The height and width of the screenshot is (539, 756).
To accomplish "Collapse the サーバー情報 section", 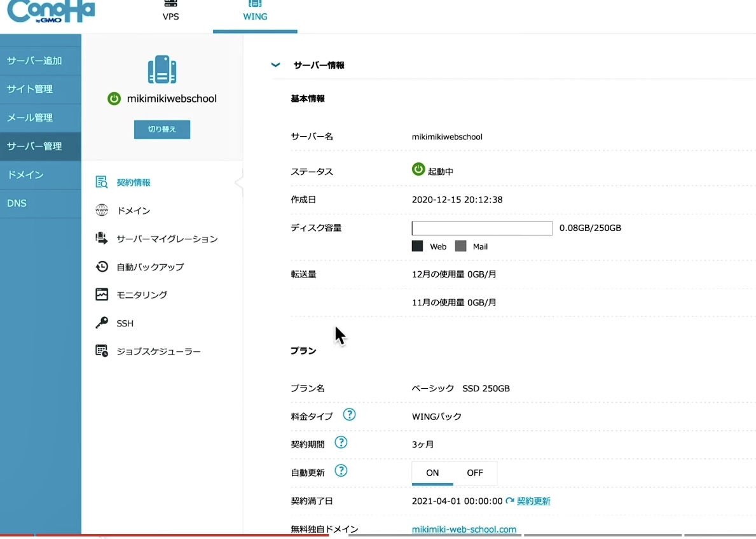I will (275, 64).
